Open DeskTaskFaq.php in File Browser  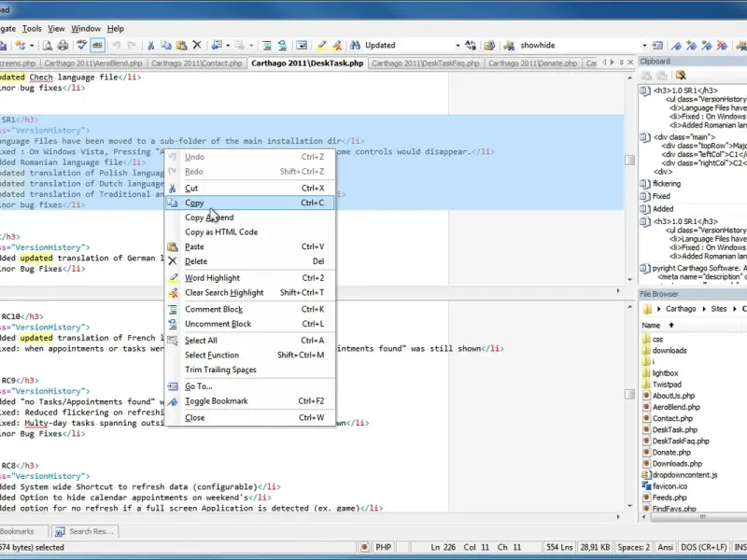681,441
